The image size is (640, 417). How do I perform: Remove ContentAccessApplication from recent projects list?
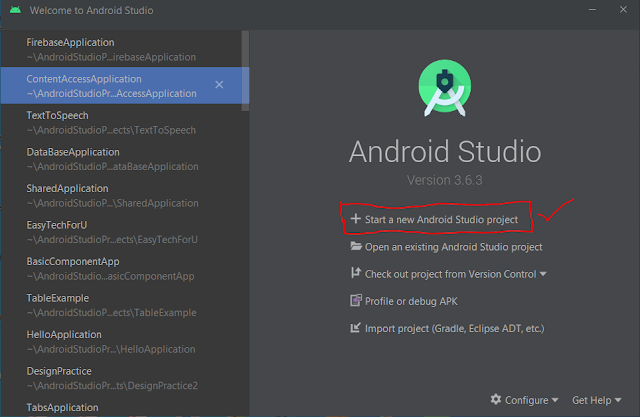click(219, 84)
